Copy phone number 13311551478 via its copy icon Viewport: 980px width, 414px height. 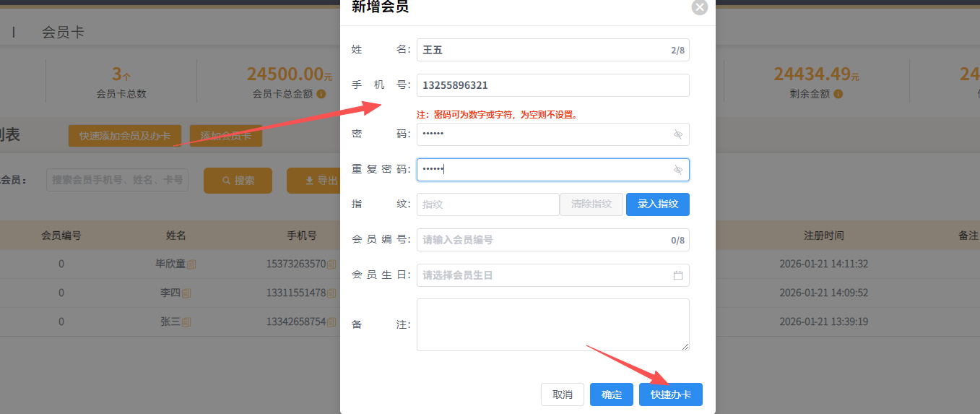pyautogui.click(x=331, y=293)
